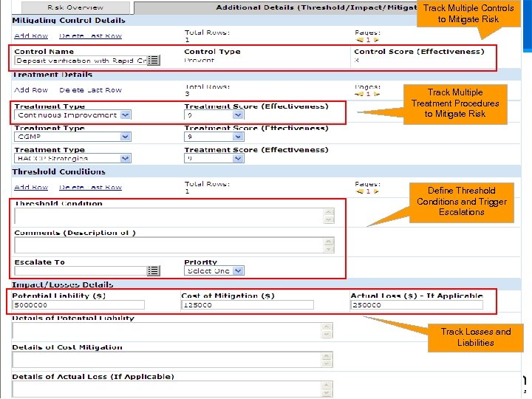Go to next page in Mitigating Control Details

point(376,40)
